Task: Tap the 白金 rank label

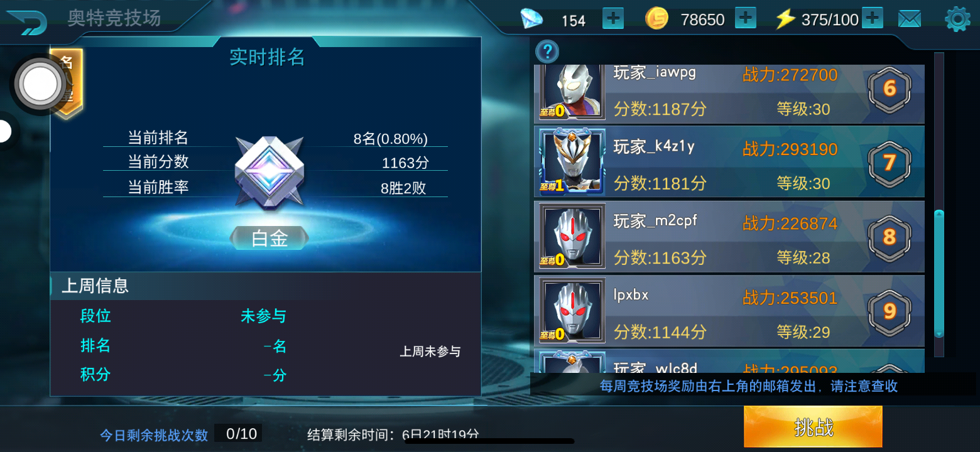Action: (x=269, y=238)
